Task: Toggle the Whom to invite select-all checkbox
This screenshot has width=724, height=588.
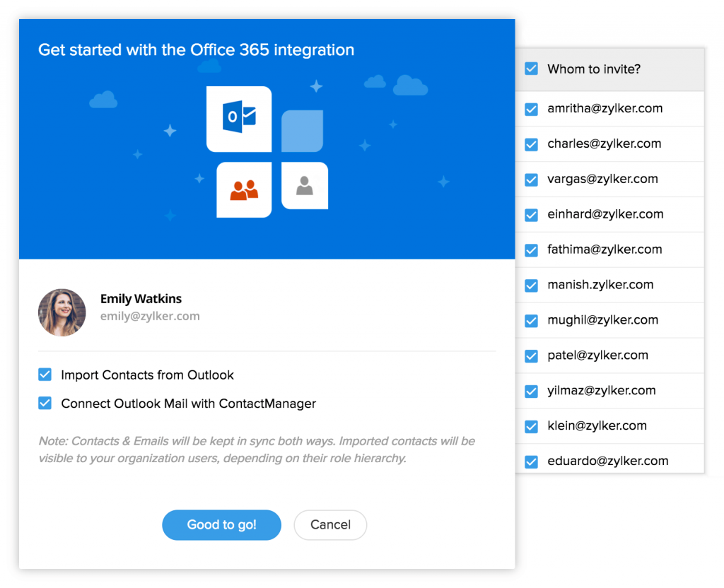Action: (x=532, y=69)
